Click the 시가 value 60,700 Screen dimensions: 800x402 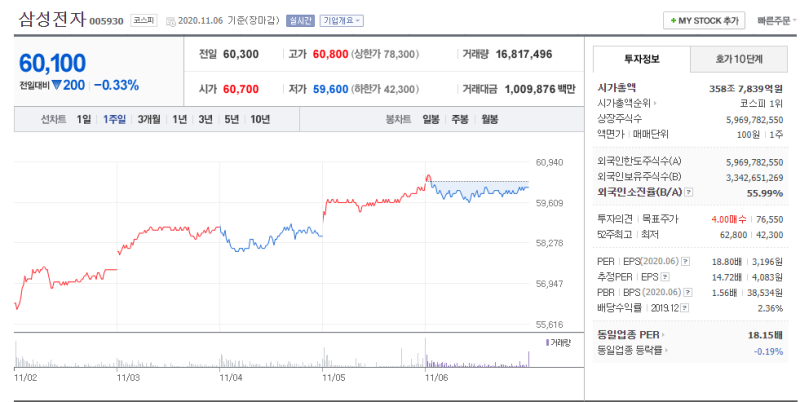click(x=241, y=89)
